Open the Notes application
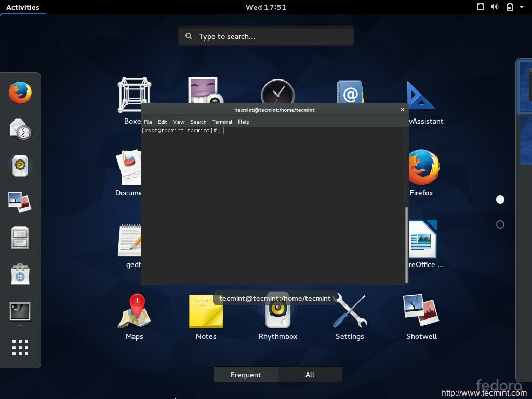Image resolution: width=532 pixels, height=399 pixels. point(205,312)
